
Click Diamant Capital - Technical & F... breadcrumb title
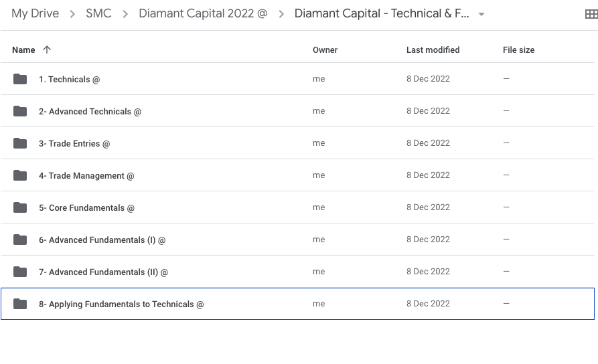coord(382,14)
